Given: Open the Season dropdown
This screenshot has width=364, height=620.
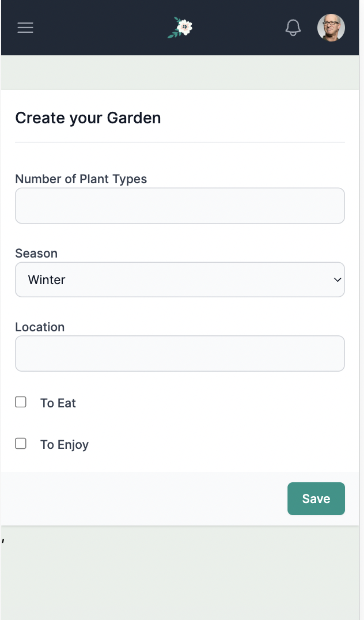Looking at the screenshot, I should pos(180,280).
